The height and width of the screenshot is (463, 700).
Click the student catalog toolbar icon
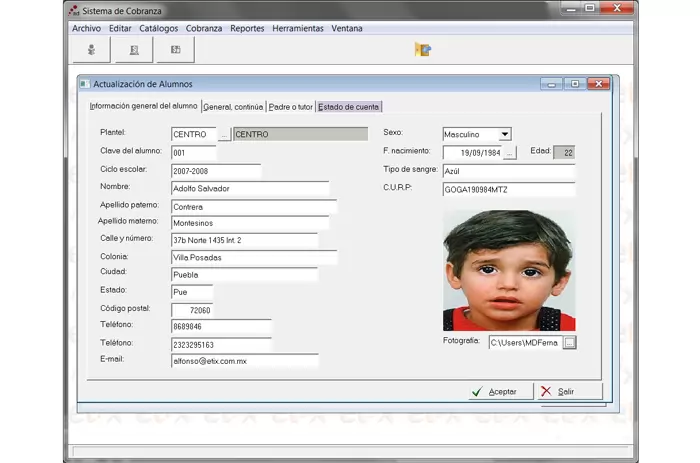coord(92,50)
